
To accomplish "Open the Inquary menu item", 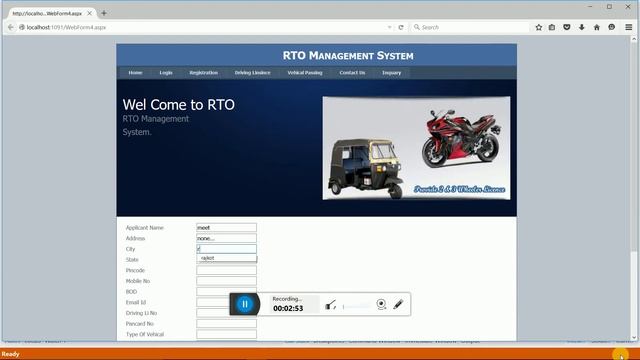I will [391, 73].
